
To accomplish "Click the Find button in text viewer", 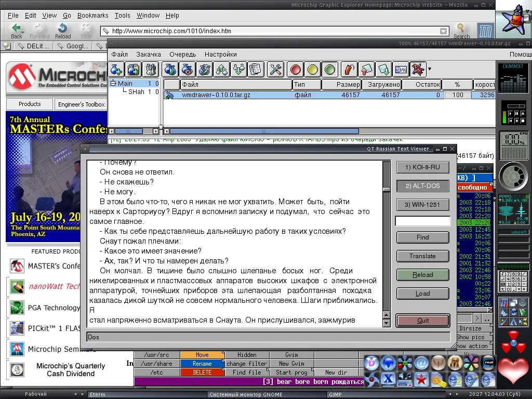I will 422,237.
